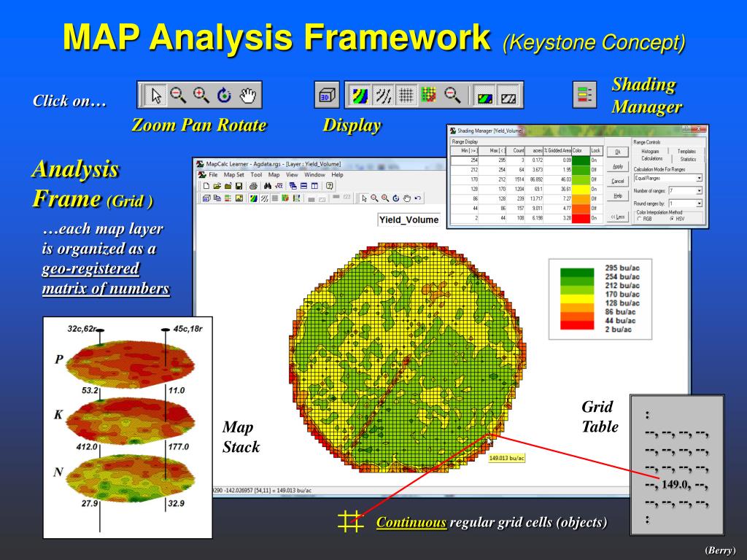Viewport: 747px width, 560px height.
Task: Click the question mark help icon in MapCalc
Action: pos(329,186)
